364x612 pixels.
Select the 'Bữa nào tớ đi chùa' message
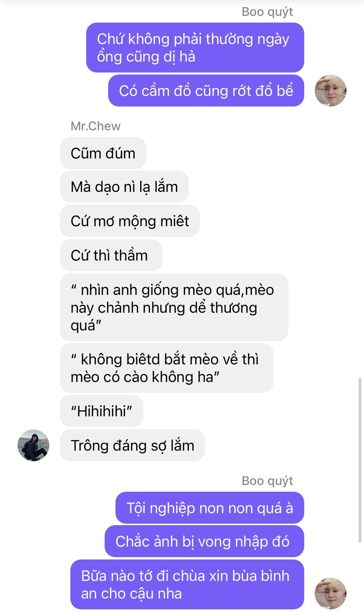(x=187, y=584)
